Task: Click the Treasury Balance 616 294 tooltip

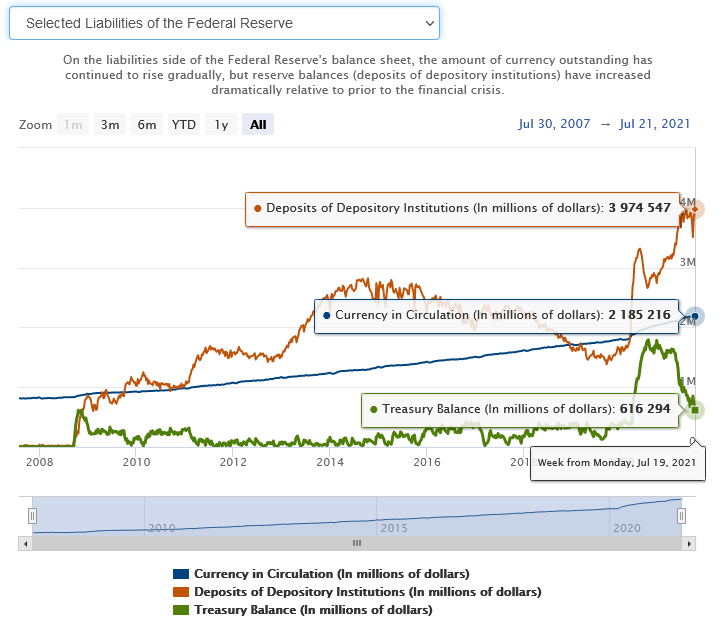Action: pyautogui.click(x=520, y=410)
